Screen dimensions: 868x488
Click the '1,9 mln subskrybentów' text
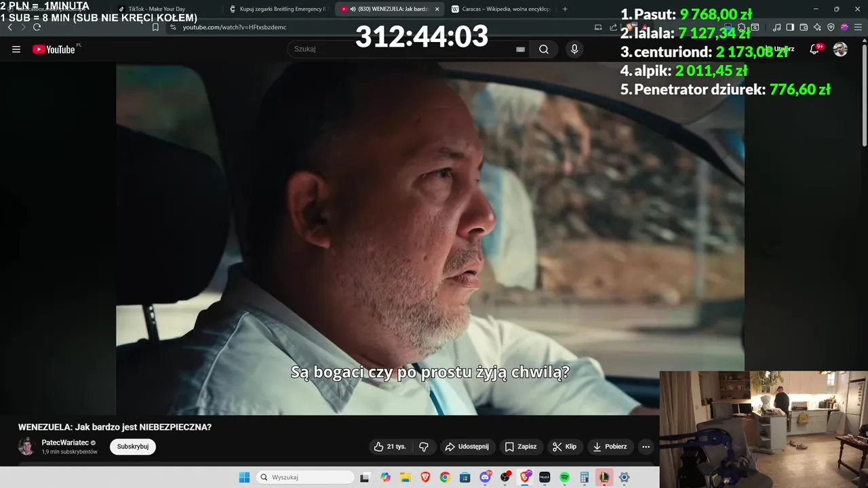pyautogui.click(x=69, y=452)
